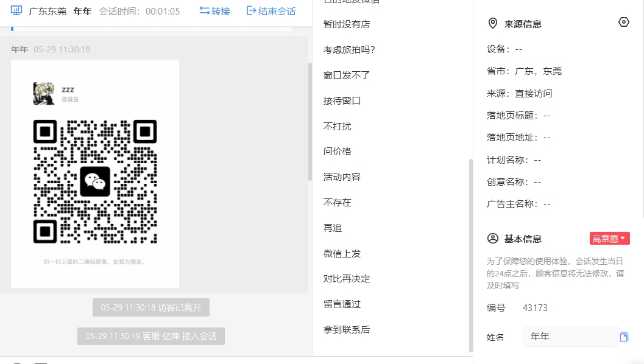Select quick reply 对比再决定
Viewport: 644px width, 364px height.
(x=347, y=279)
